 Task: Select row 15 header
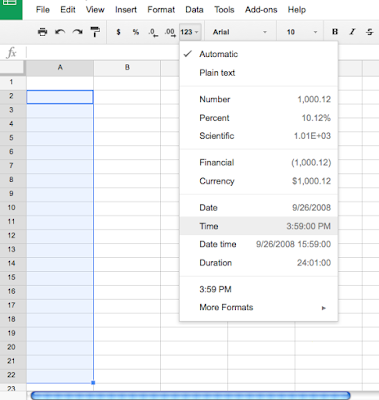(12, 277)
